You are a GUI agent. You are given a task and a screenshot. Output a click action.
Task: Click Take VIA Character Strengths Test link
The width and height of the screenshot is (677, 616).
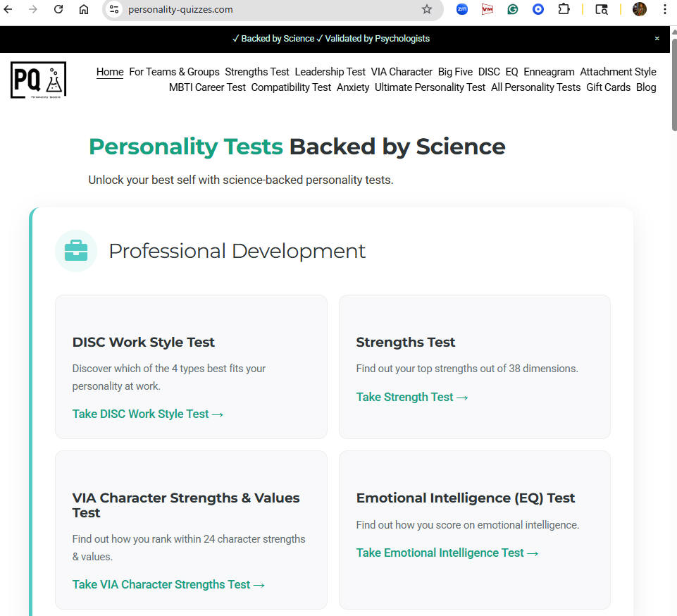(168, 584)
